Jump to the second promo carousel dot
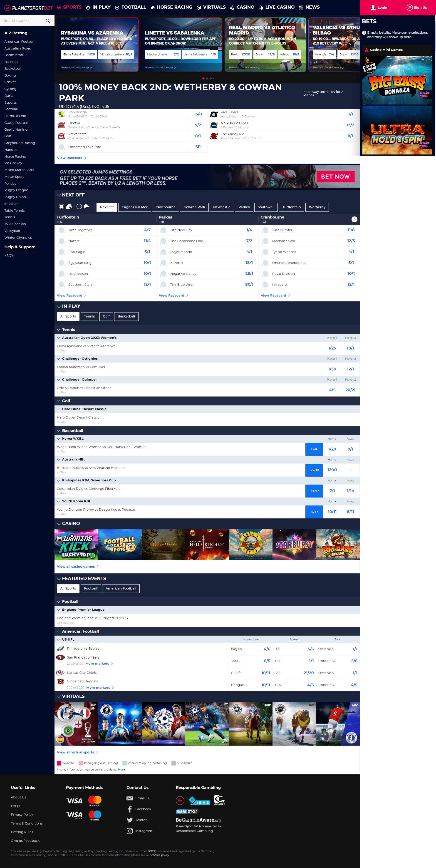The width and height of the screenshot is (436, 868). coord(207,79)
